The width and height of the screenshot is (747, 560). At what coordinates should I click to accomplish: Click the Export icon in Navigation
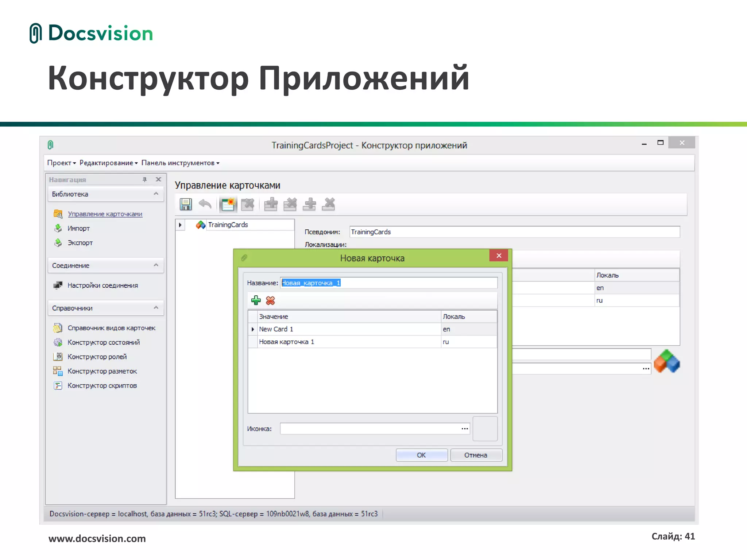pyautogui.click(x=58, y=242)
